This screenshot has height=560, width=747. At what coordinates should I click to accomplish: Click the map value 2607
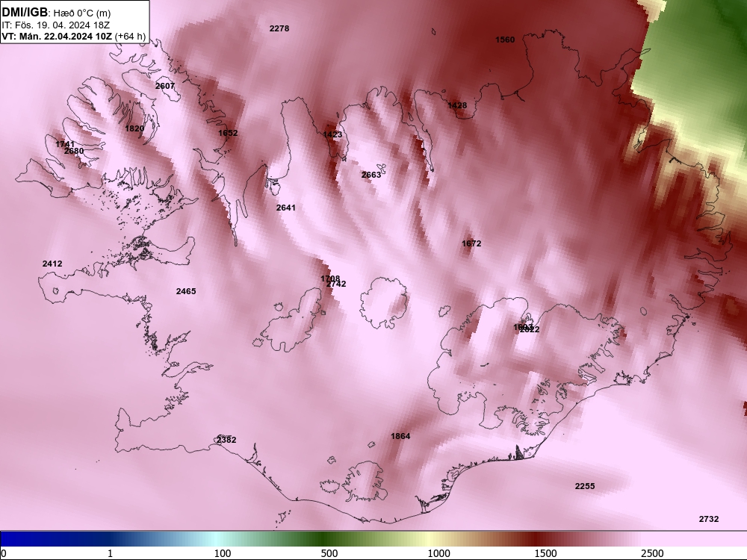165,86
